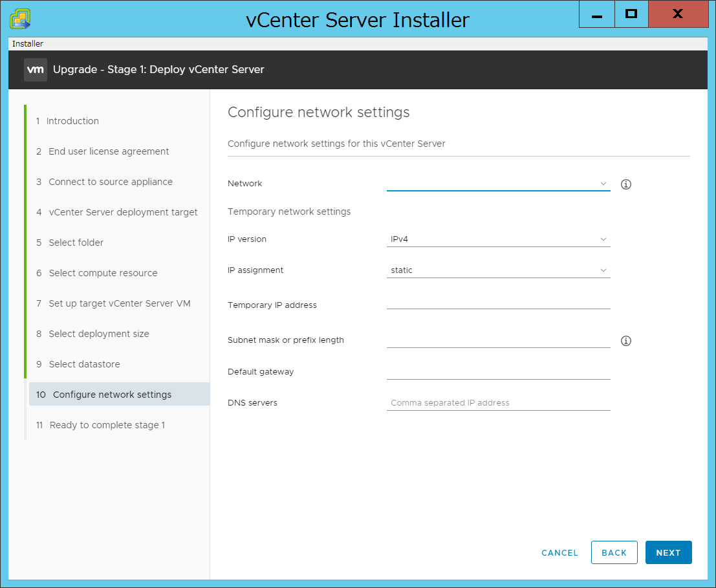Focus the Temporary IP address field

(x=498, y=302)
